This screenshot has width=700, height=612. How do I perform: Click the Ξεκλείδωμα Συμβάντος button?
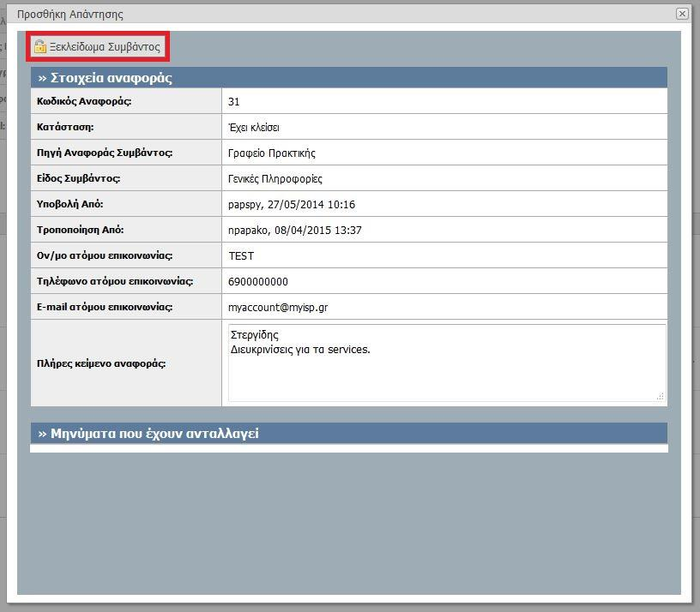pyautogui.click(x=97, y=46)
